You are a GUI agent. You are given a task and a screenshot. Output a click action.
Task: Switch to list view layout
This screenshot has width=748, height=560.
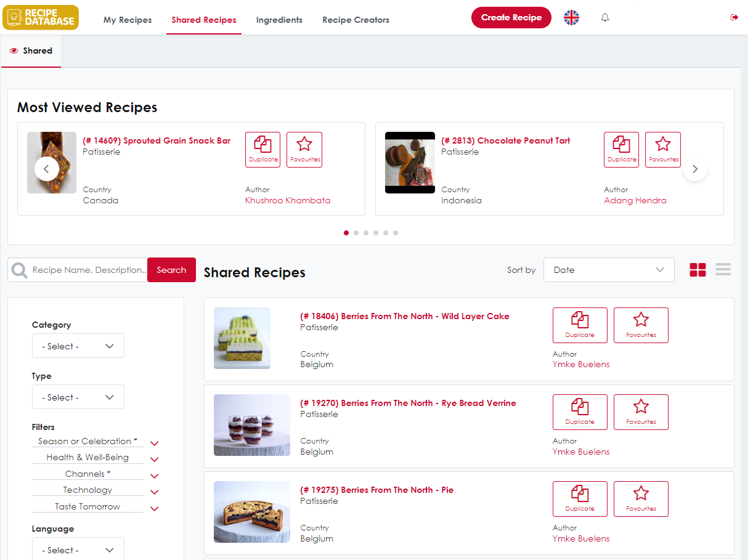pyautogui.click(x=723, y=270)
